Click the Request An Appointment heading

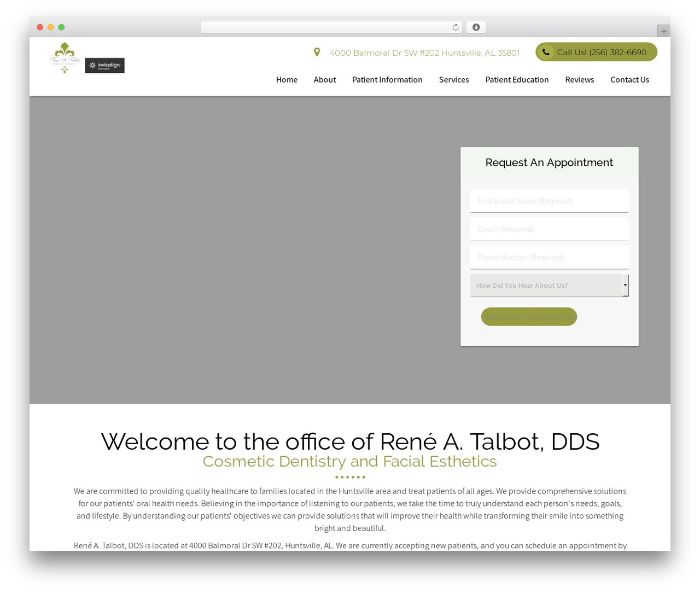pyautogui.click(x=549, y=162)
